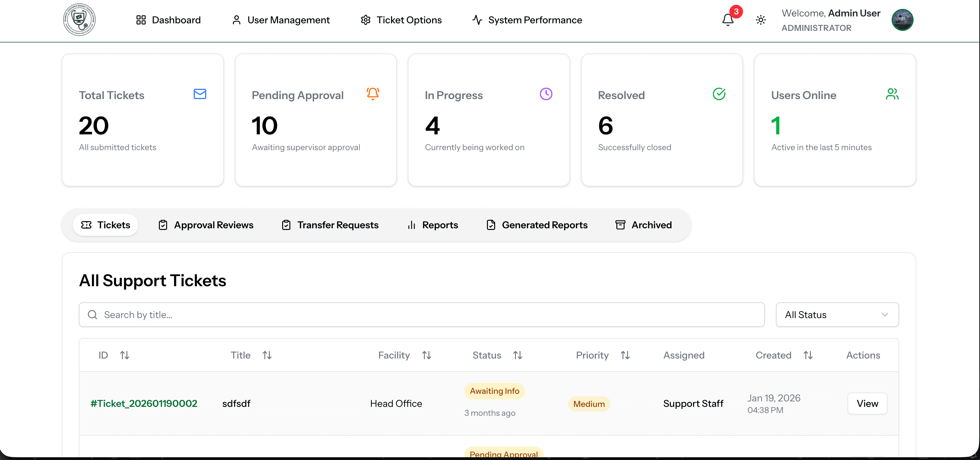
Task: Sort table by Created column arrows
Action: 808,355
